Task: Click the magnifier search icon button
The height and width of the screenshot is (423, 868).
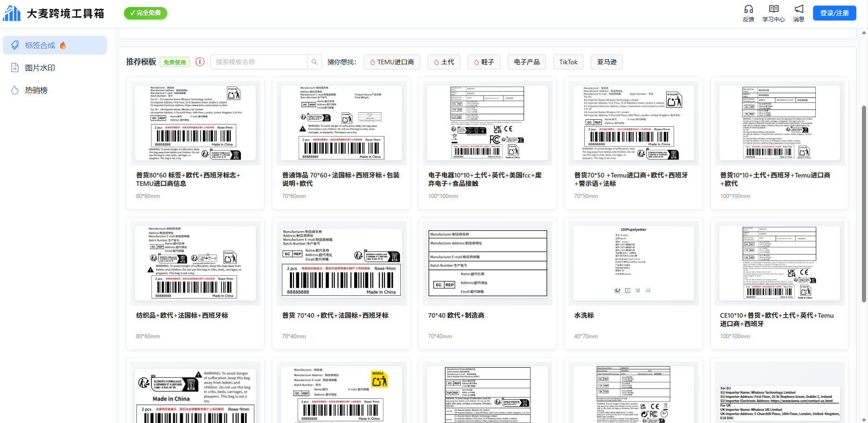Action: click(314, 62)
